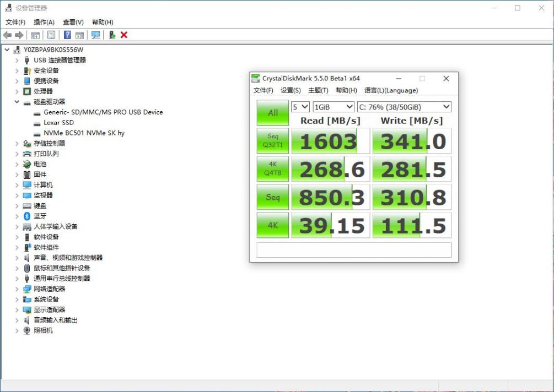This screenshot has width=554, height=392.
Task: Open CrystalDiskMark 主题(T) menu
Action: [x=318, y=90]
